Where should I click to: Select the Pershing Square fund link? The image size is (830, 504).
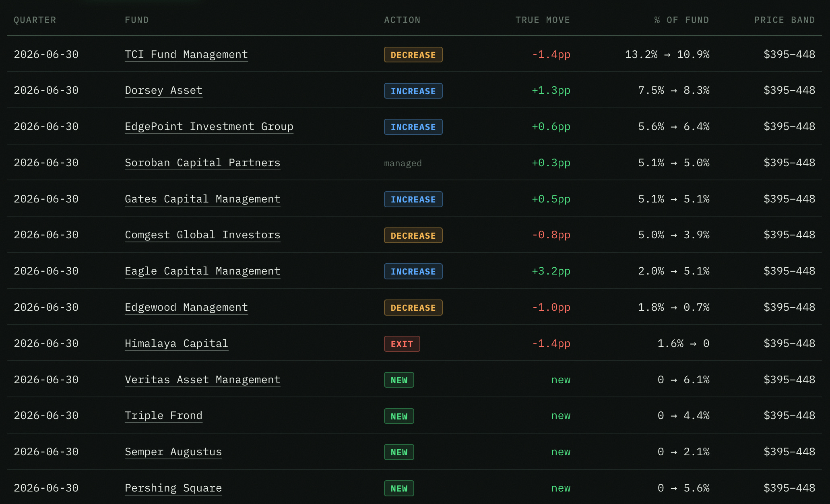coord(173,488)
